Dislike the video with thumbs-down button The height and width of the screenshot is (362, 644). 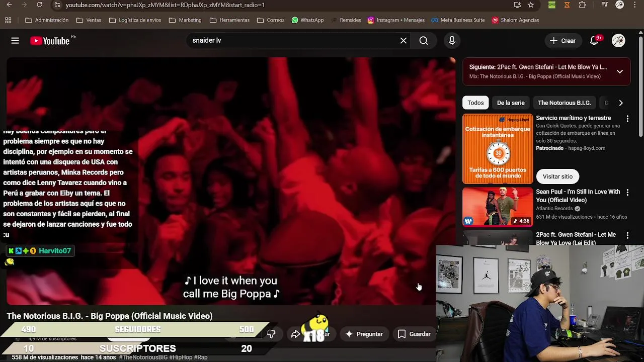coord(271,334)
